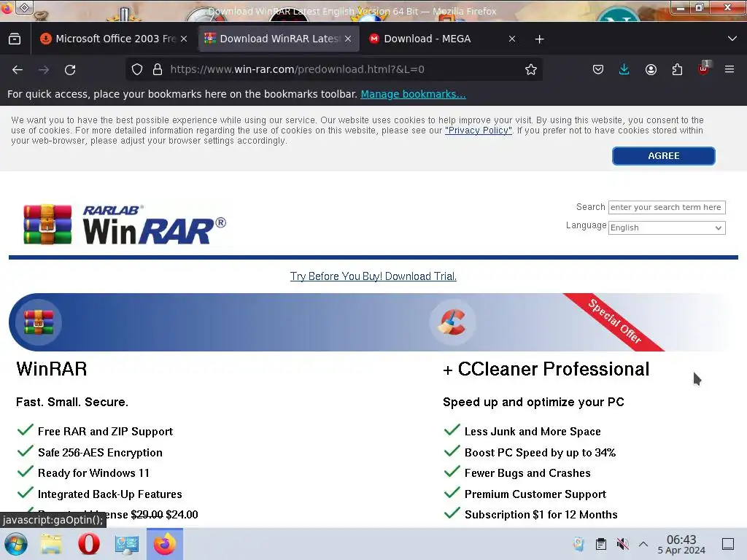Open the file manager taskbar icon
The width and height of the screenshot is (747, 560).
point(52,544)
